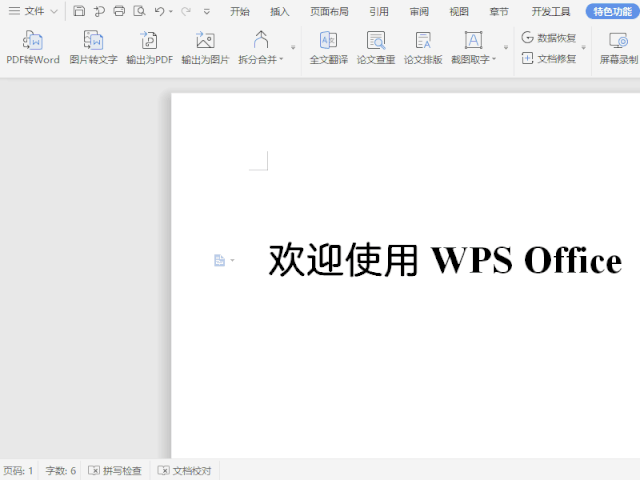Open the 引用 tab
The height and width of the screenshot is (480, 640).
[379, 11]
